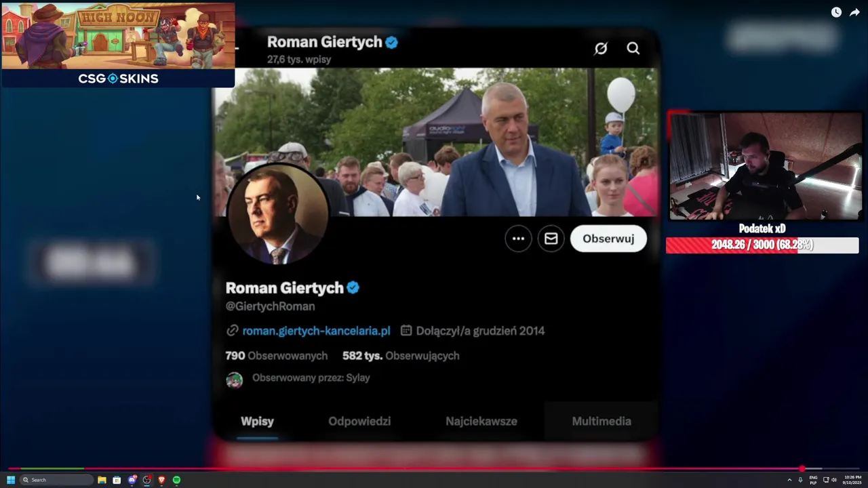The width and height of the screenshot is (868, 488).
Task: Click the microphone tray icon
Action: click(x=800, y=480)
